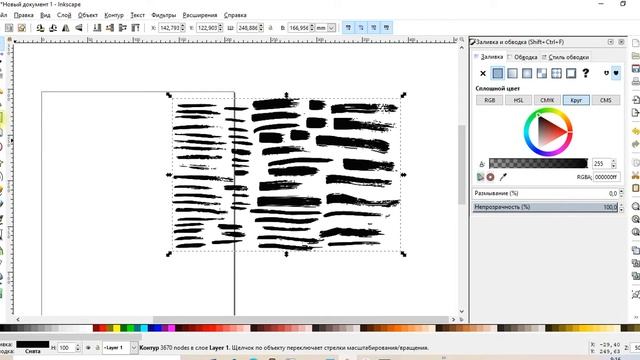Image resolution: width=640 pixels, height=360 pixels.
Task: Select Linear gradient fill option
Action: tap(512, 73)
